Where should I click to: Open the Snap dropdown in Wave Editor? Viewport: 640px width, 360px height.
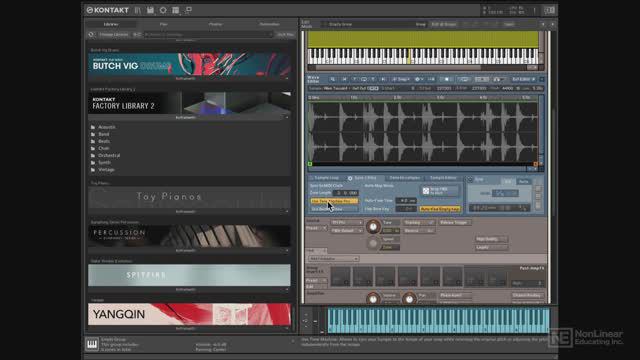pyautogui.click(x=401, y=79)
